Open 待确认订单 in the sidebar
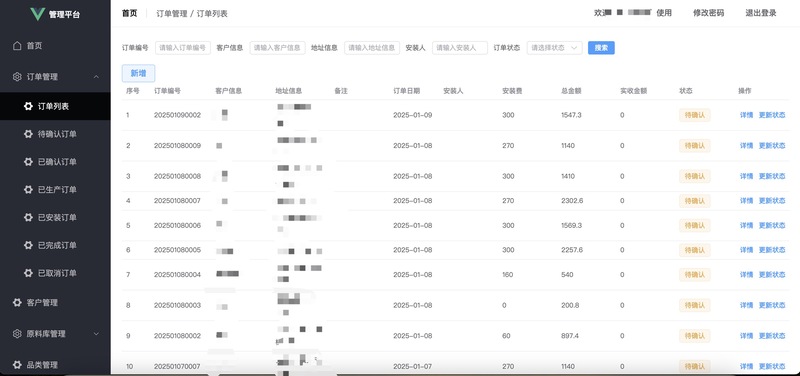 55,134
